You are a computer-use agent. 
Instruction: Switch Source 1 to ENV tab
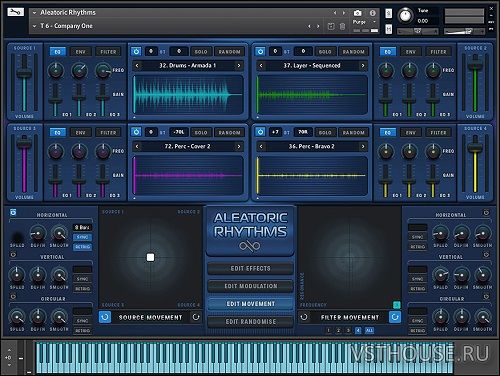point(81,52)
